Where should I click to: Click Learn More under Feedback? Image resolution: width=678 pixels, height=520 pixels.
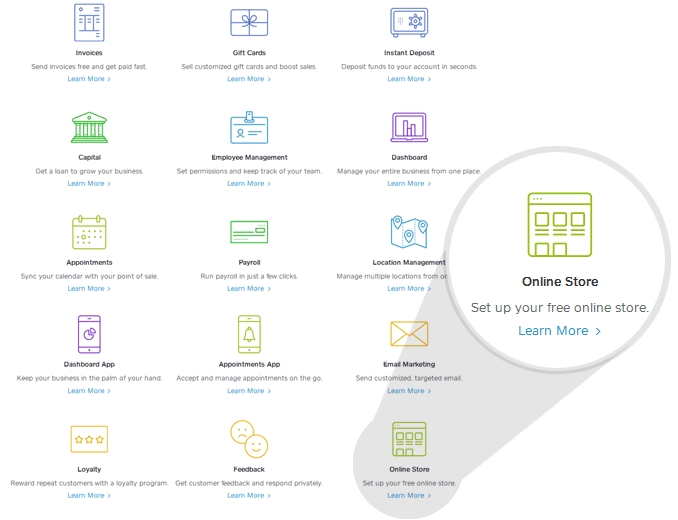[249, 496]
